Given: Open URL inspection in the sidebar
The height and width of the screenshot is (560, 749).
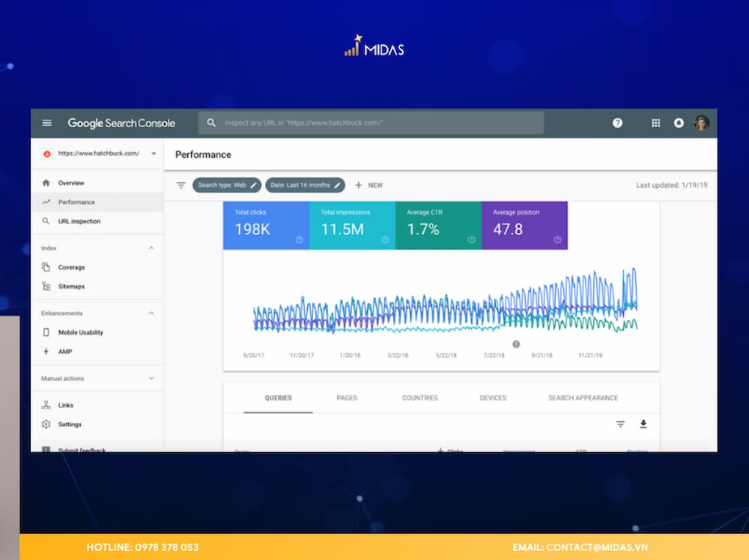Looking at the screenshot, I should coord(97,221).
